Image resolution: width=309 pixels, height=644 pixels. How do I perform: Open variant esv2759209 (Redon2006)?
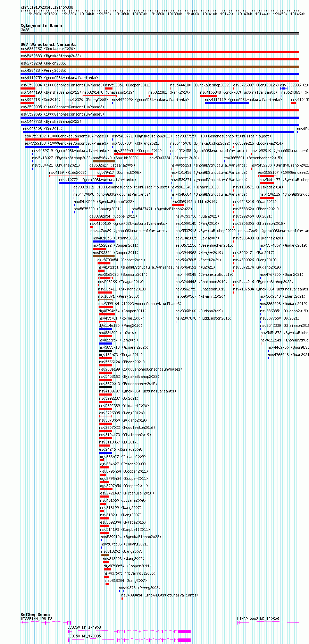tap(44, 63)
